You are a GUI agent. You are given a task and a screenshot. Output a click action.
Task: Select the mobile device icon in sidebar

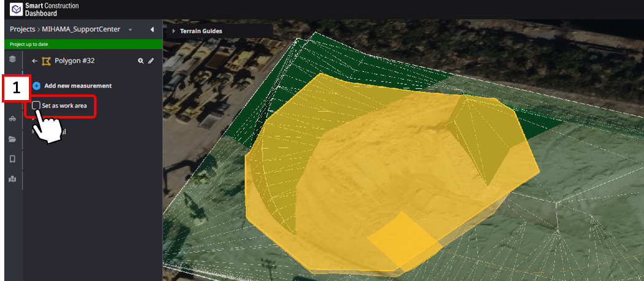pos(12,159)
